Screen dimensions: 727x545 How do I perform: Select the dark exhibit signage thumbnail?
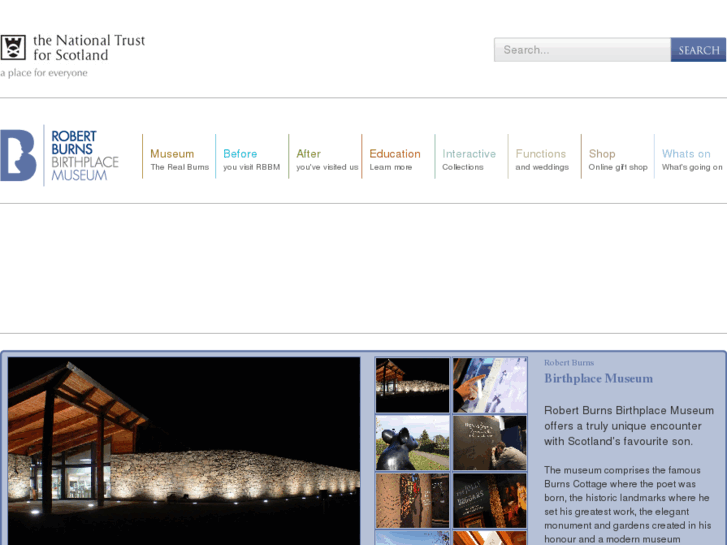pos(490,500)
